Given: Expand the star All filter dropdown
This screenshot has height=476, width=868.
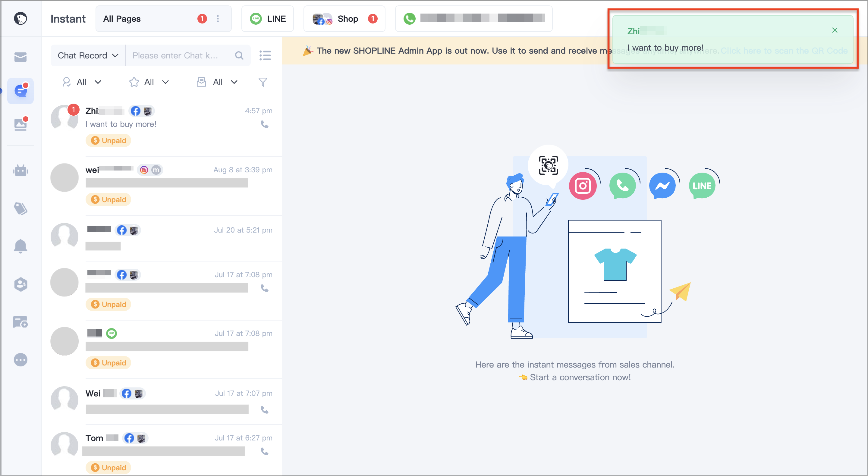Looking at the screenshot, I should [149, 82].
